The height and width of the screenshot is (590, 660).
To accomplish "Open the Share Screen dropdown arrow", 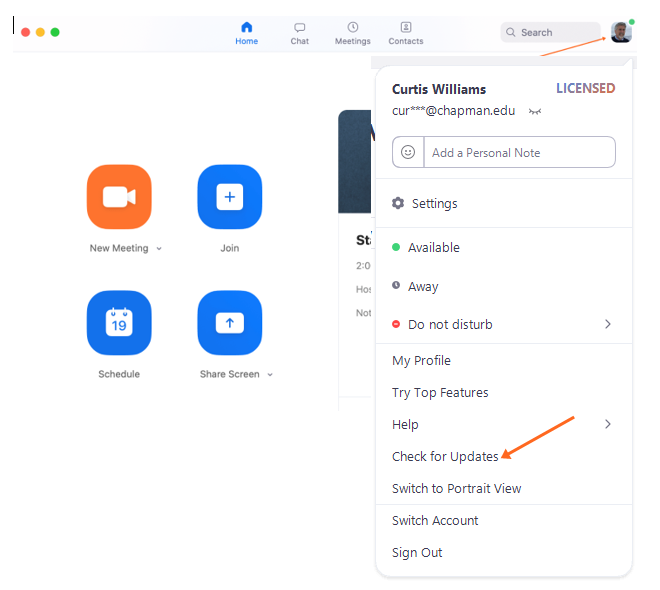I will (x=270, y=375).
